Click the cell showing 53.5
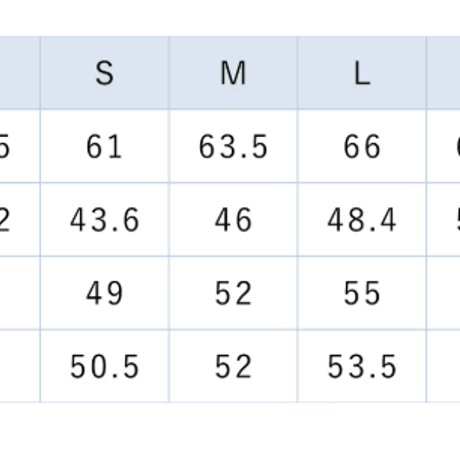The height and width of the screenshot is (460, 460). point(362,366)
